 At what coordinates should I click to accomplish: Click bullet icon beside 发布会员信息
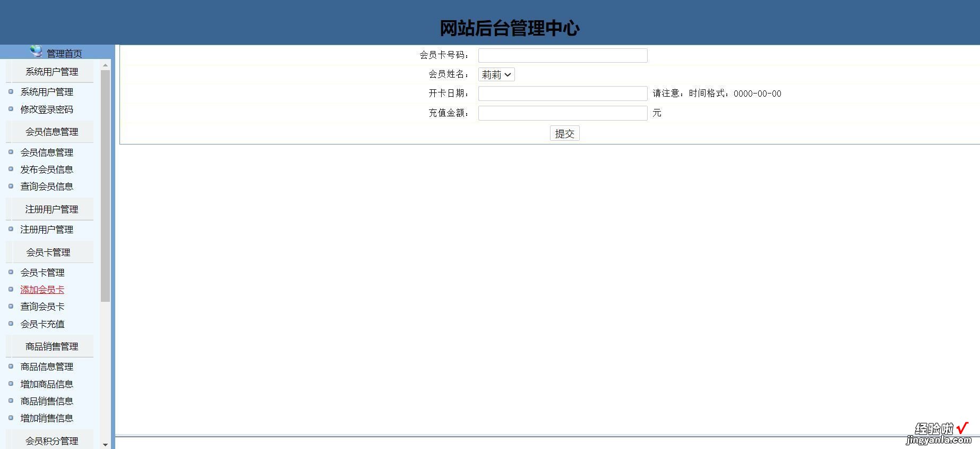click(x=11, y=169)
